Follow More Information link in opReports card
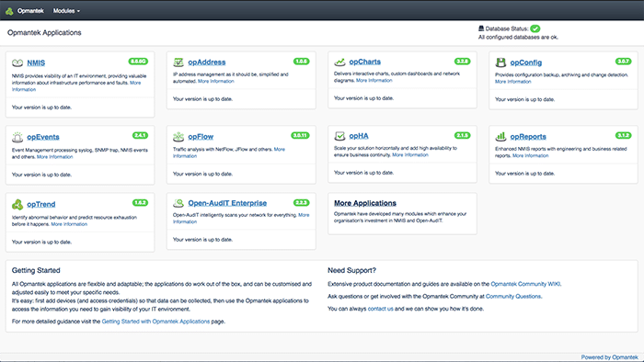The width and height of the screenshot is (644, 362). 530,156
